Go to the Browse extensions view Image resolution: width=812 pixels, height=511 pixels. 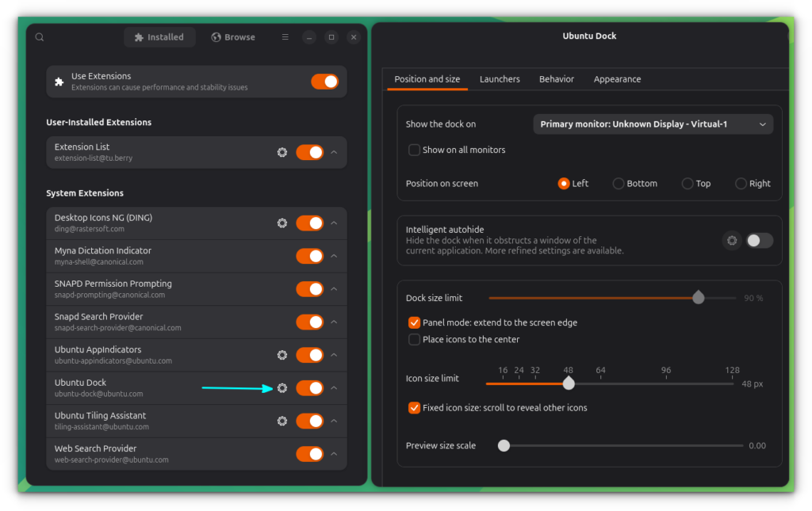(x=234, y=37)
